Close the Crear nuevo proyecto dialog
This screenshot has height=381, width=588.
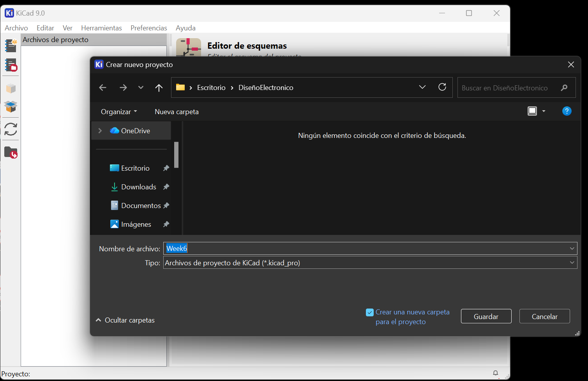(571, 65)
